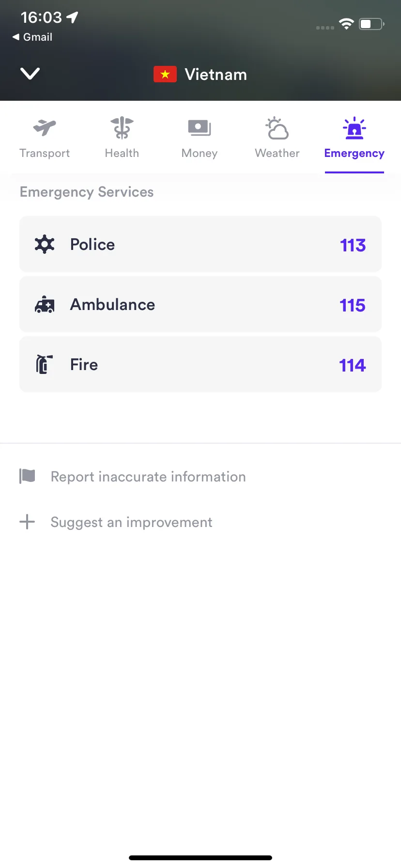Open the Weather cloud icon

[277, 128]
